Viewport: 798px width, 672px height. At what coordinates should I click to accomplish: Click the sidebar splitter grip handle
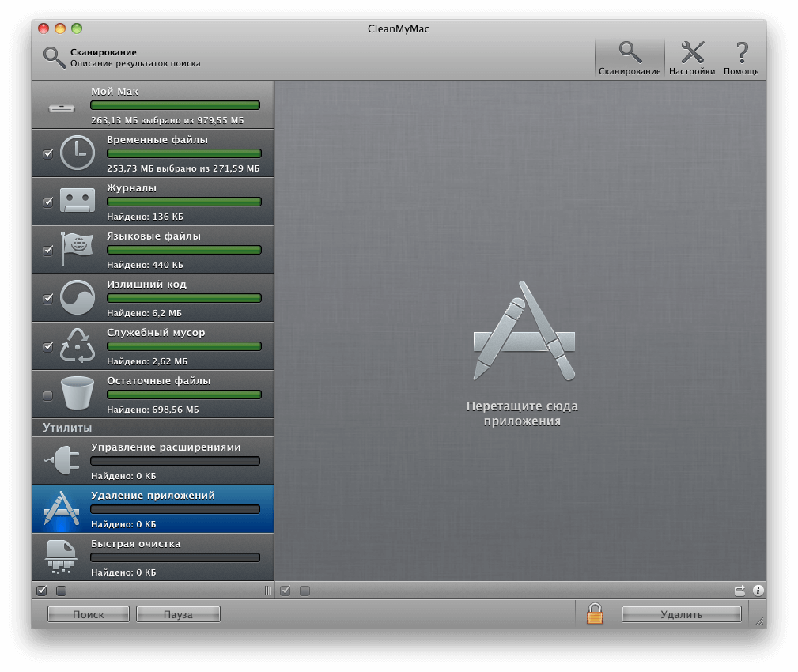pyautogui.click(x=267, y=591)
